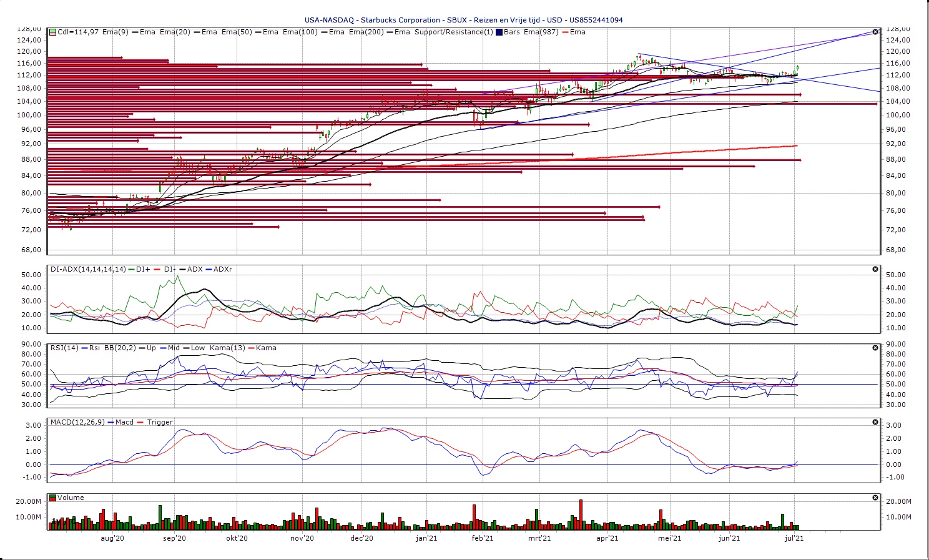Click the DI+ legend label

(x=143, y=269)
